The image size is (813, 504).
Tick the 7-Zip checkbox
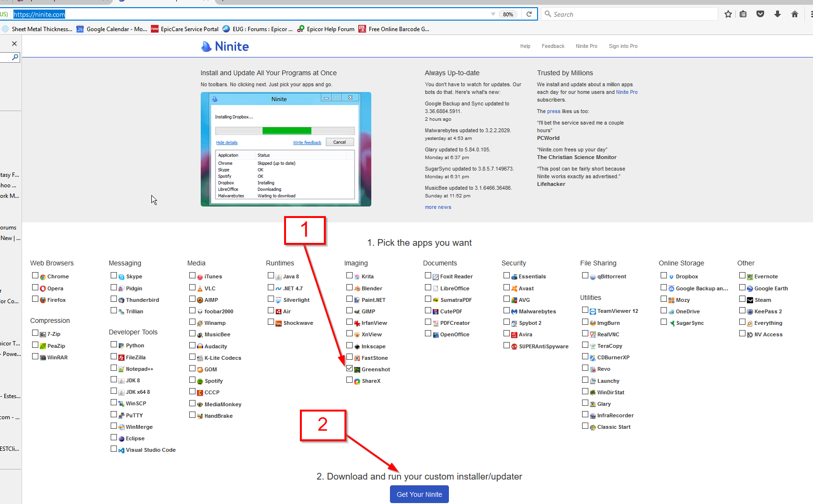tap(35, 333)
